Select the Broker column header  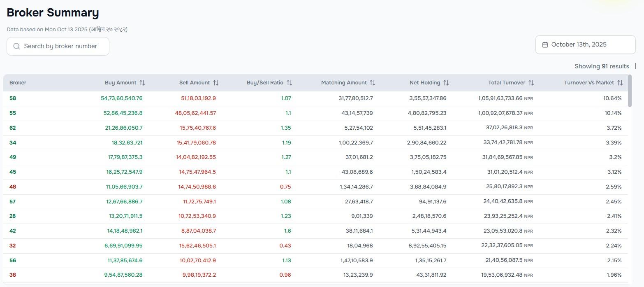coord(18,83)
